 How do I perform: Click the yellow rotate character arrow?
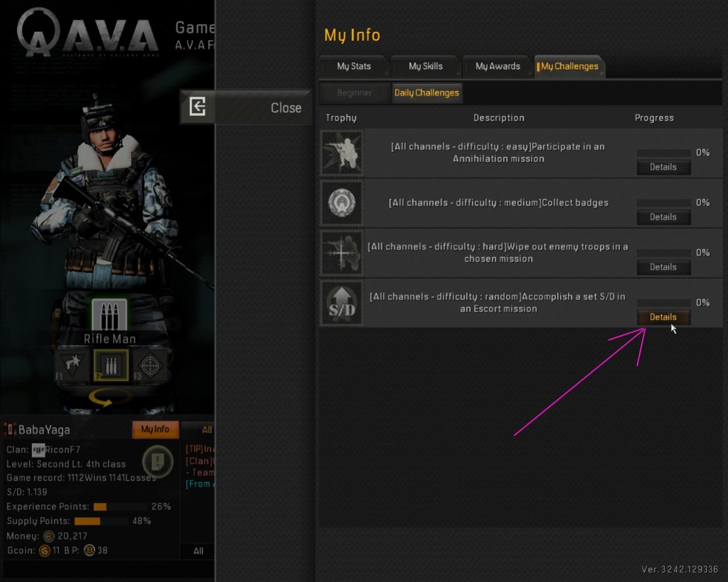point(109,399)
